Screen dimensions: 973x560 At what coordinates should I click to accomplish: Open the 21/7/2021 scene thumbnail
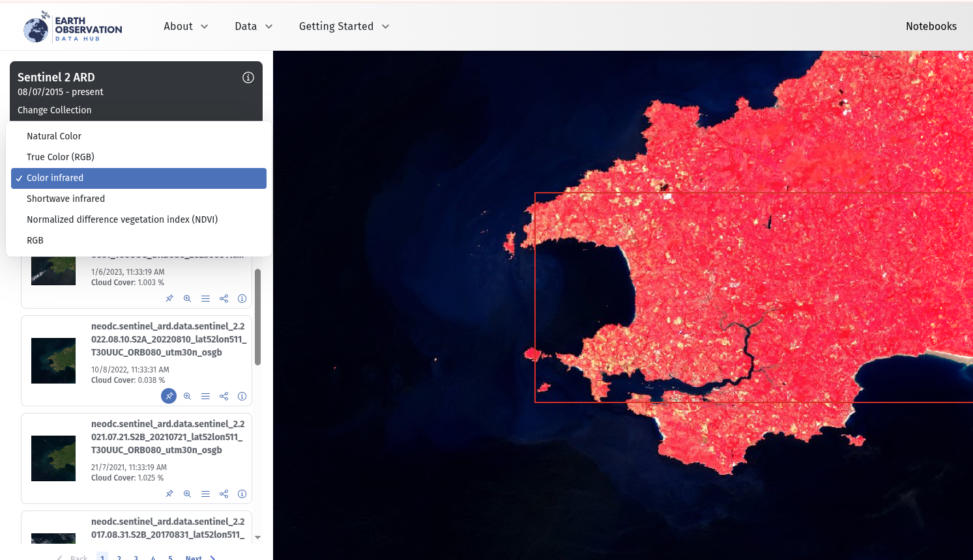53,458
